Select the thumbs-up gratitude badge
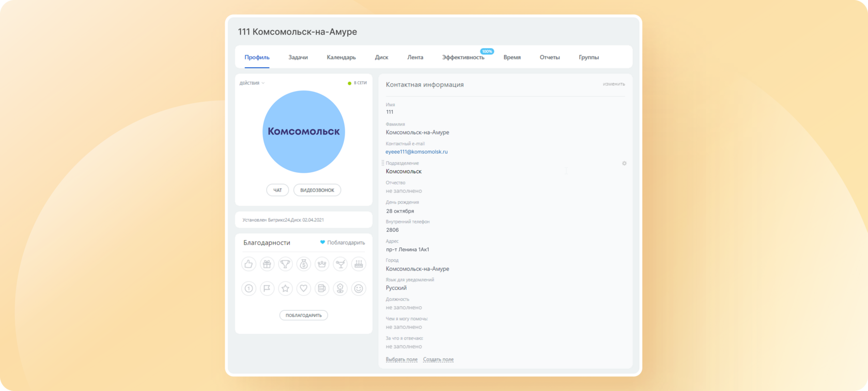This screenshot has height=391, width=868. click(x=249, y=264)
